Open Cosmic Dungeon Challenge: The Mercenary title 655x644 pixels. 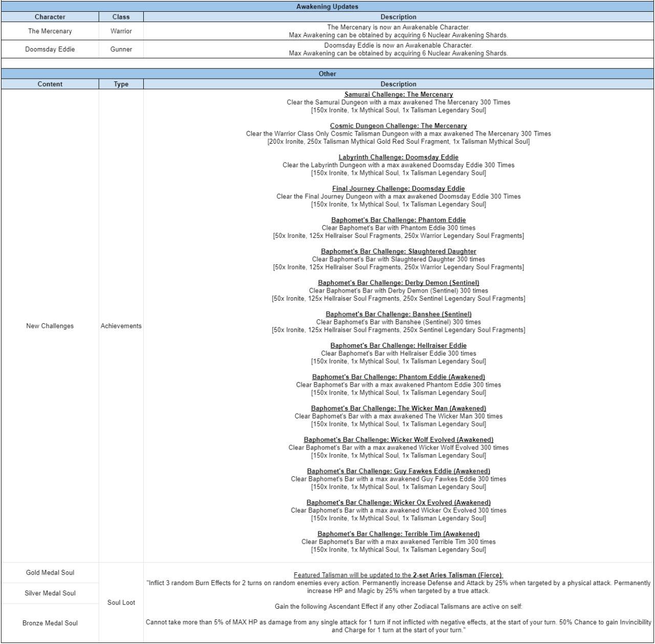[398, 126]
